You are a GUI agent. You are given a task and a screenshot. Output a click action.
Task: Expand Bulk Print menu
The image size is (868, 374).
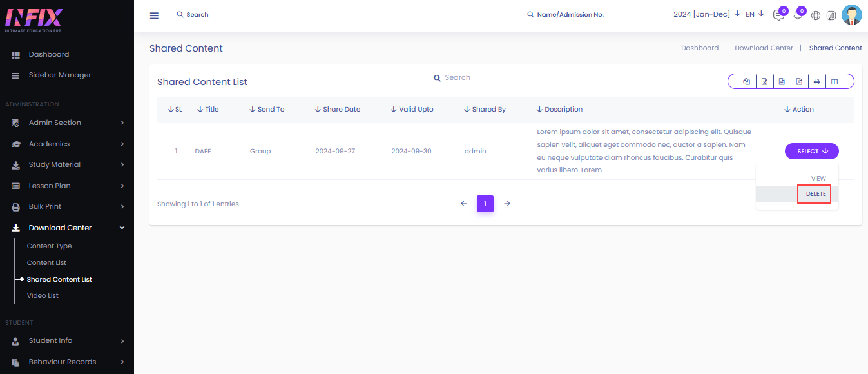point(67,206)
